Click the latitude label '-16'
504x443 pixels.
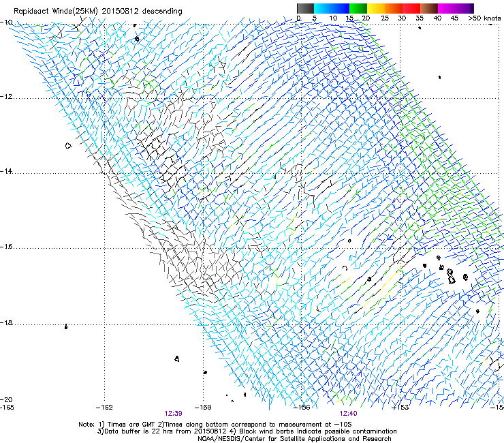click(x=6, y=247)
